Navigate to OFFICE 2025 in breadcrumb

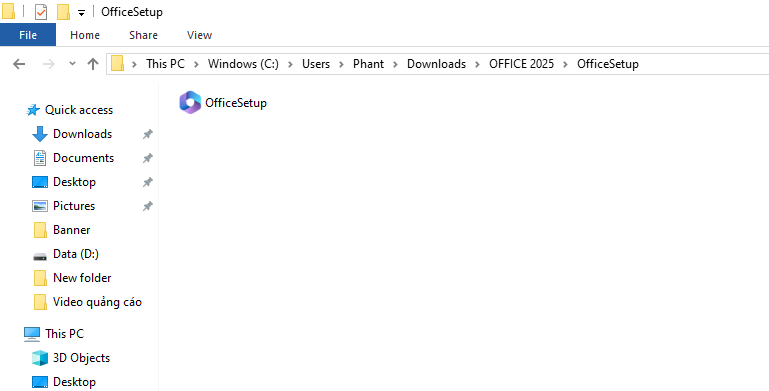(x=521, y=64)
